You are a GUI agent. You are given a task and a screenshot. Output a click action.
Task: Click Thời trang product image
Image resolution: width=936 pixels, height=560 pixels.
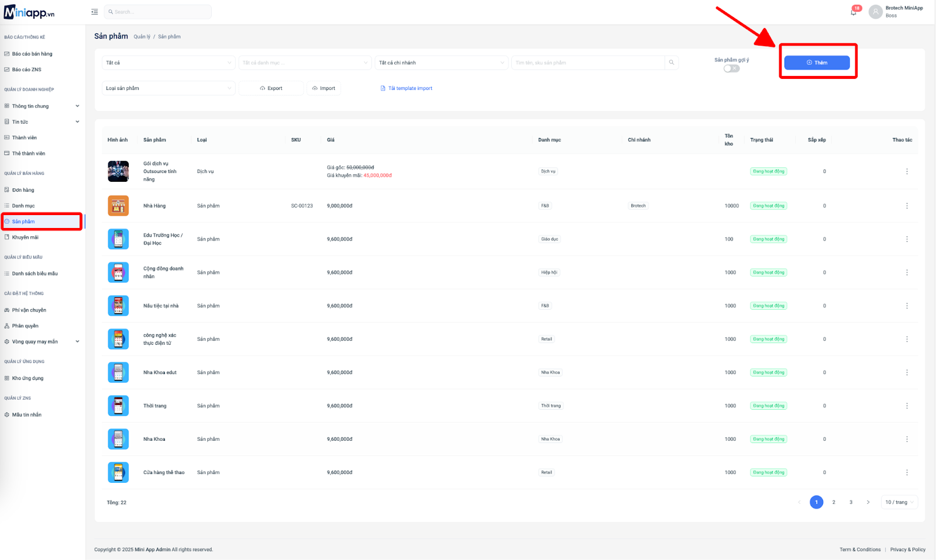coord(118,406)
